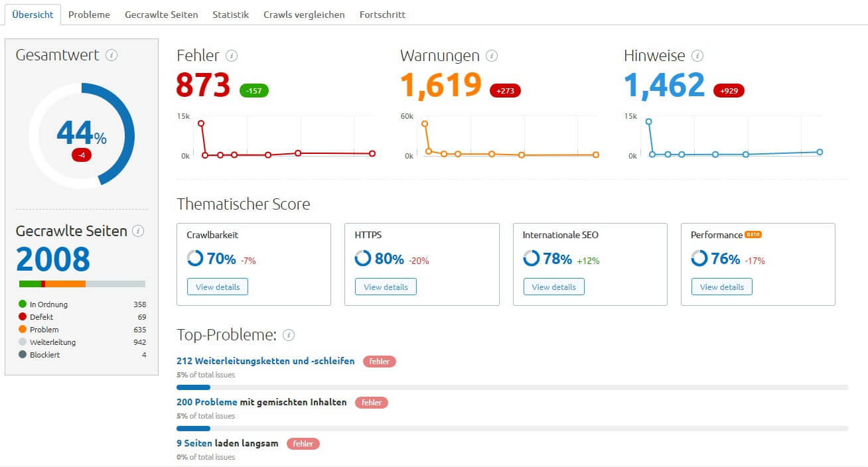Go to the Fortschritt tab

[x=382, y=15]
